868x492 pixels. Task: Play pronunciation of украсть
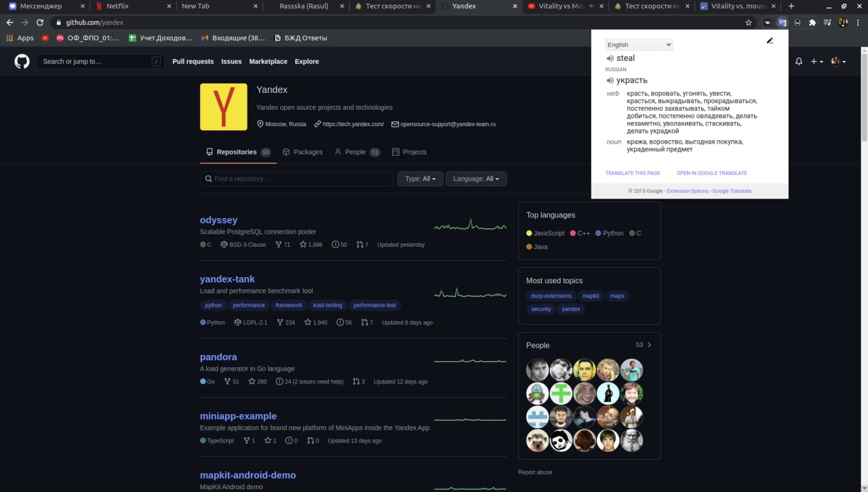pos(610,81)
